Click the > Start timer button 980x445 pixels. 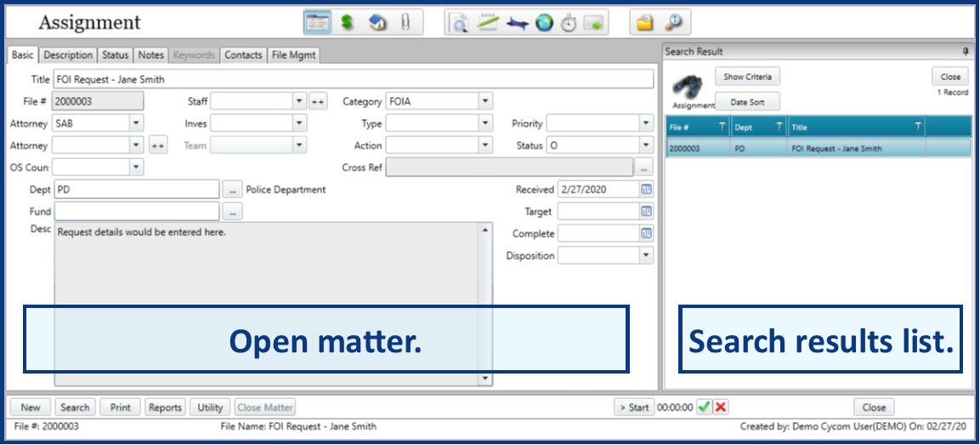[634, 408]
